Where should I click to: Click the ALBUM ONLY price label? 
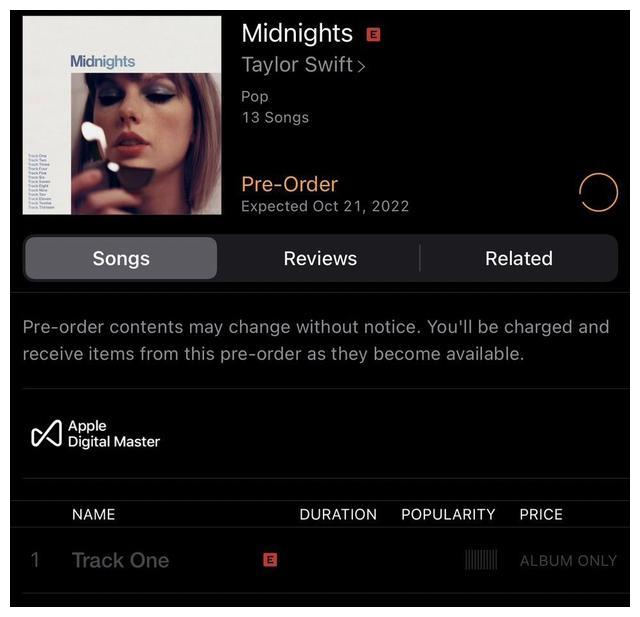coord(568,561)
